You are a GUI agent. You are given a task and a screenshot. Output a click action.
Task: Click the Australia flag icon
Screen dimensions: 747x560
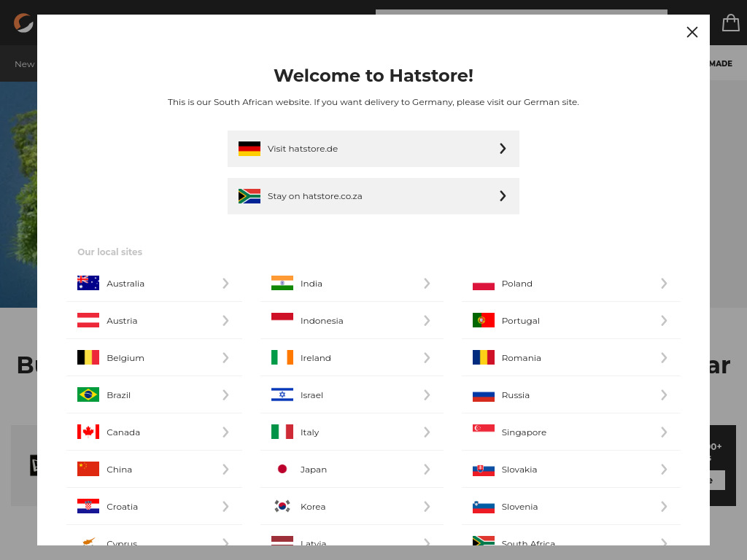click(88, 284)
